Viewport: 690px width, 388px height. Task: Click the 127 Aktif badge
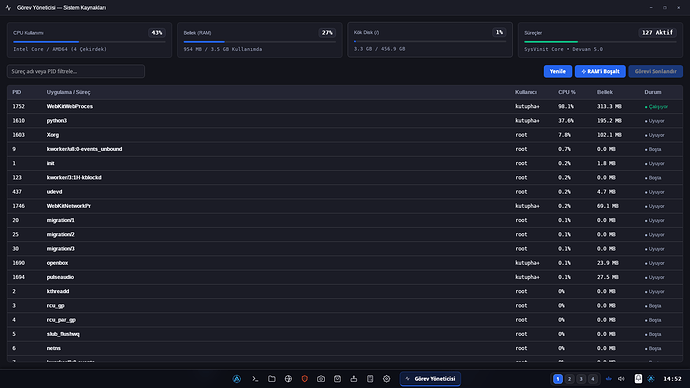(657, 33)
